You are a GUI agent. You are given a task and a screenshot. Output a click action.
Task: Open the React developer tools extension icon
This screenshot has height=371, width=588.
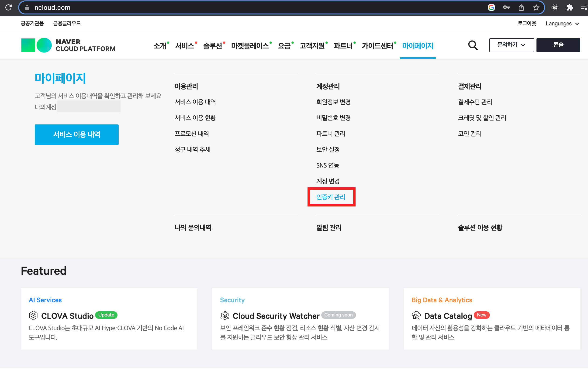tap(555, 7)
